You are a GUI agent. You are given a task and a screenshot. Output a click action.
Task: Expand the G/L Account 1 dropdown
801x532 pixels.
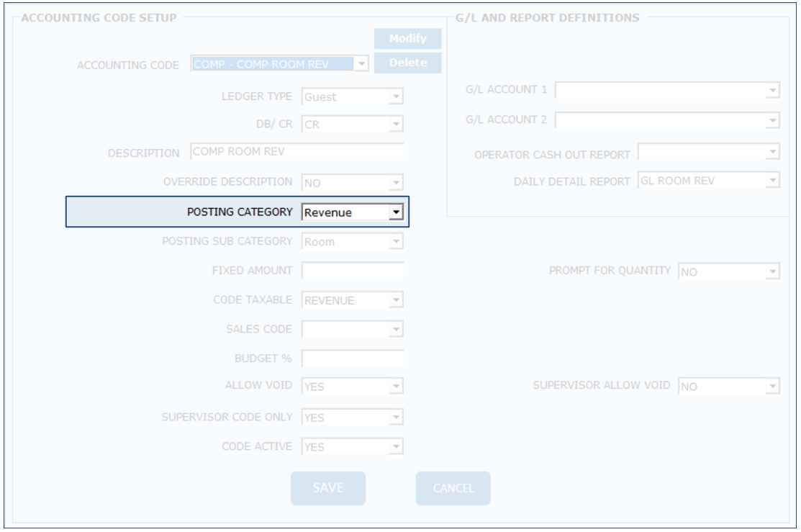click(x=772, y=91)
